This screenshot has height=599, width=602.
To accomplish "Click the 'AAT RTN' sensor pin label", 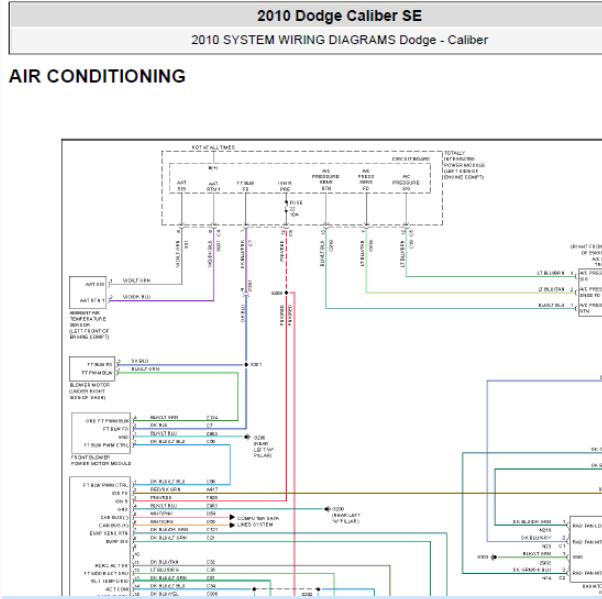I will (92, 300).
